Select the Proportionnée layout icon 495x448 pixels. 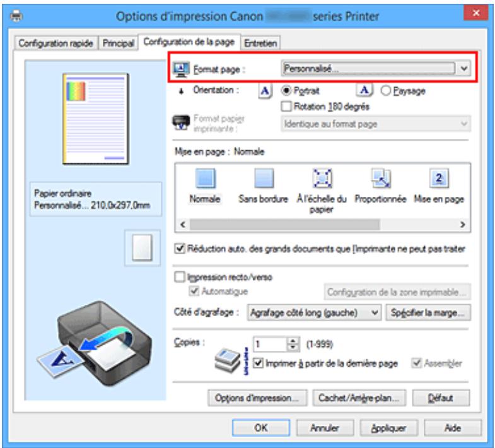coord(381,178)
